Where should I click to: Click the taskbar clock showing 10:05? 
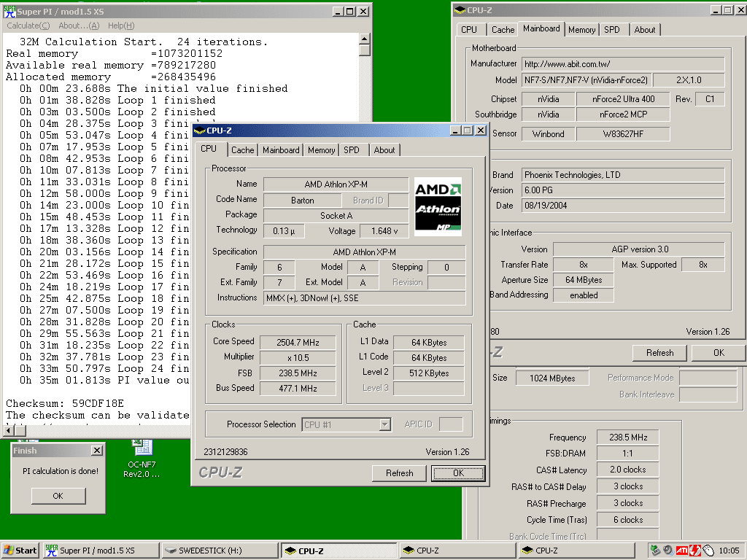[x=729, y=551]
